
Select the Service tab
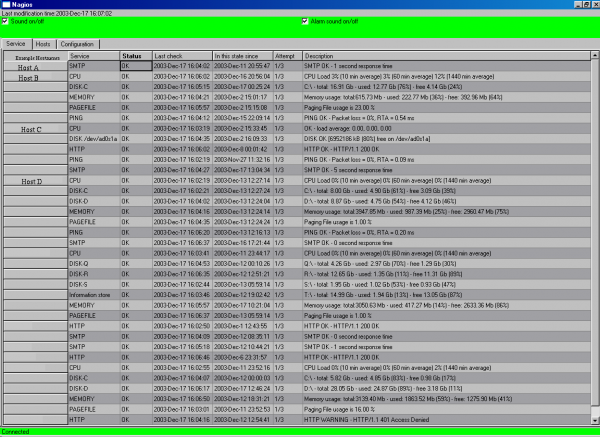(x=15, y=45)
